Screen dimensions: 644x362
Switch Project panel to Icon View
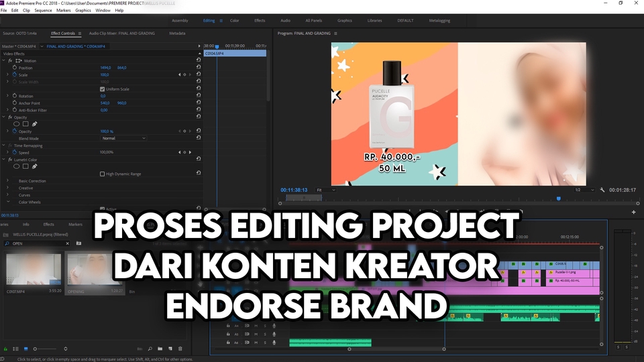click(25, 349)
